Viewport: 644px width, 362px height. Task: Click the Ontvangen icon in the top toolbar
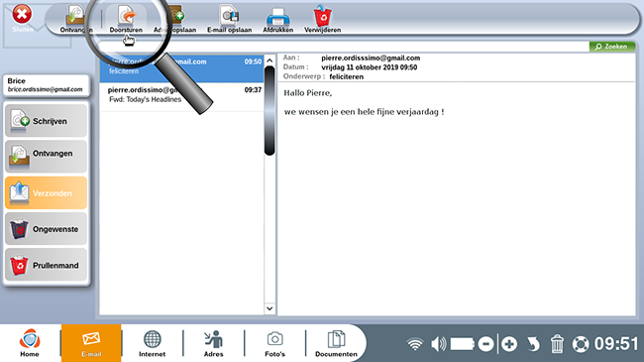pos(76,19)
